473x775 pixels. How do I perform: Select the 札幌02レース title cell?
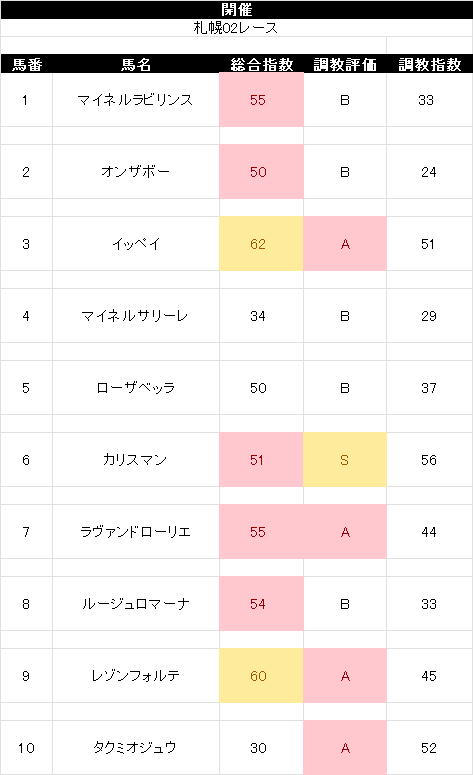[236, 28]
